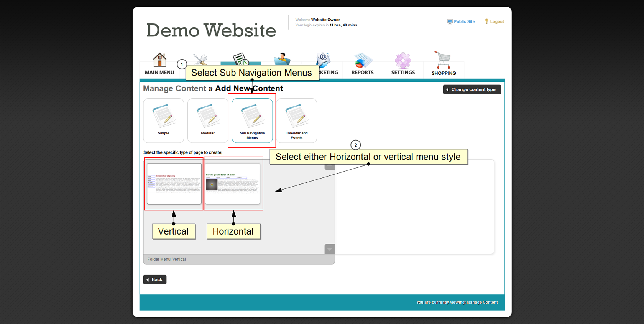Click the wrench and screwdriver tools icon
Screen dimensions: 644x324
[200, 59]
